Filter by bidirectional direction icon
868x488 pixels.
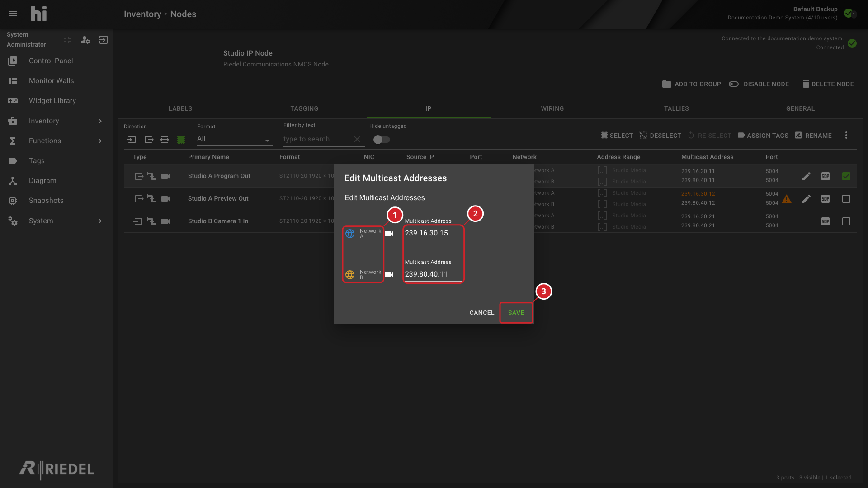click(165, 140)
